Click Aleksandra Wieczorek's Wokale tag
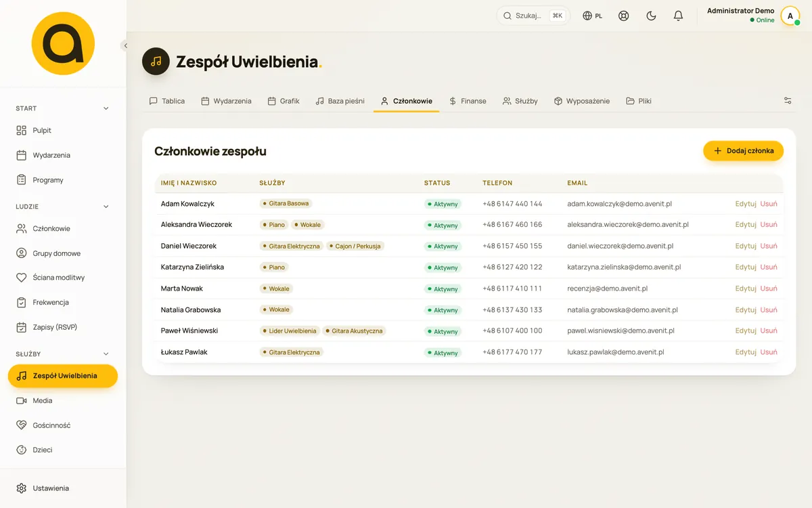812x508 pixels. [307, 225]
